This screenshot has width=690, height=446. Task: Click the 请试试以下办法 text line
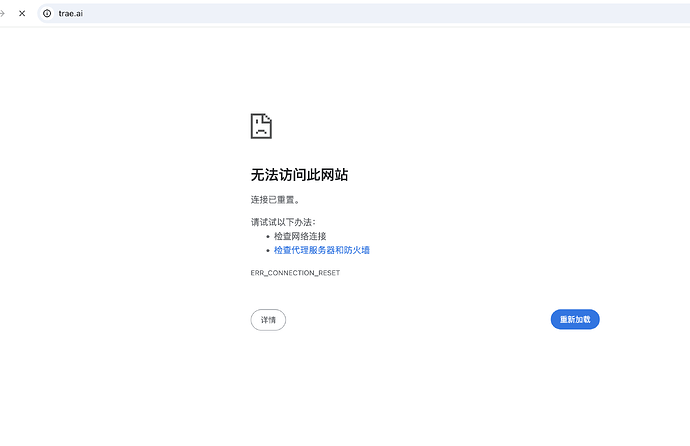[283, 222]
